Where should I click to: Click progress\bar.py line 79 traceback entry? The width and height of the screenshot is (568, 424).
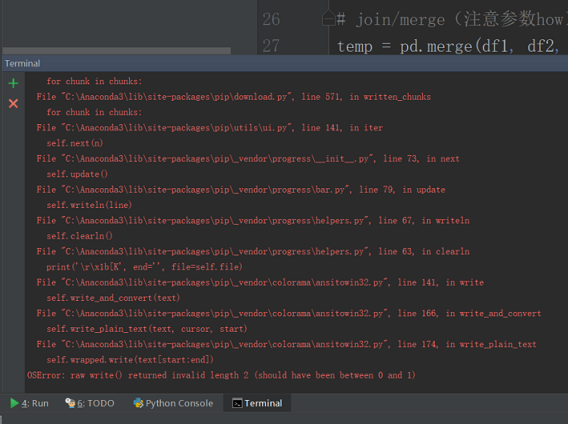[x=241, y=190]
